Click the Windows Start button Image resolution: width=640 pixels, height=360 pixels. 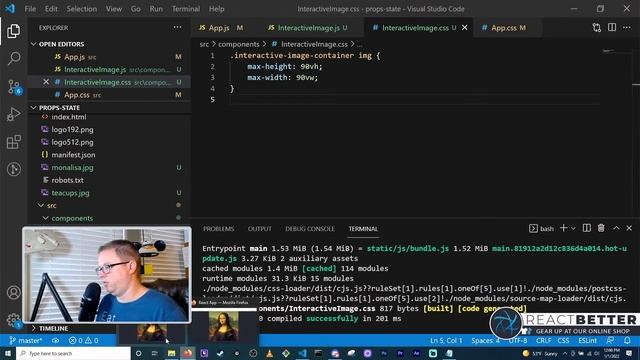click(x=8, y=353)
